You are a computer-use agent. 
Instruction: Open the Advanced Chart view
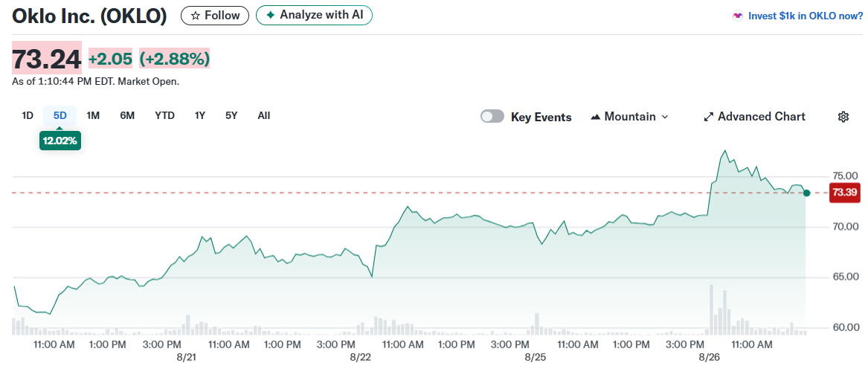pyautogui.click(x=754, y=117)
